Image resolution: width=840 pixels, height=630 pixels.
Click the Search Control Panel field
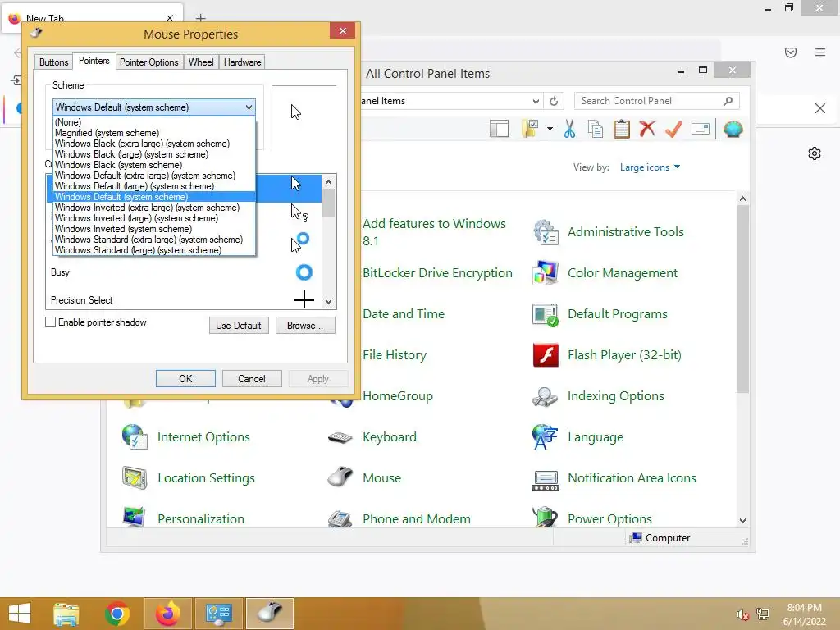click(x=657, y=101)
